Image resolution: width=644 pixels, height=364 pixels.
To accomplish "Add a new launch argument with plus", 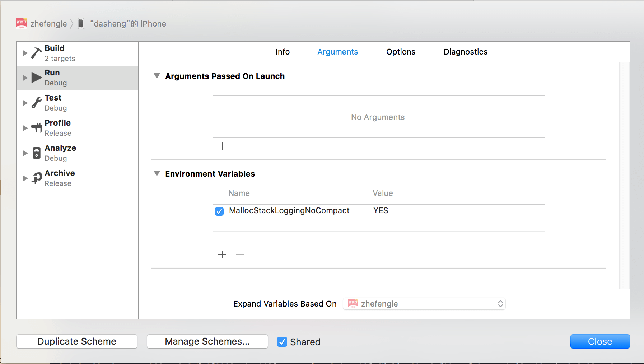I will click(222, 146).
